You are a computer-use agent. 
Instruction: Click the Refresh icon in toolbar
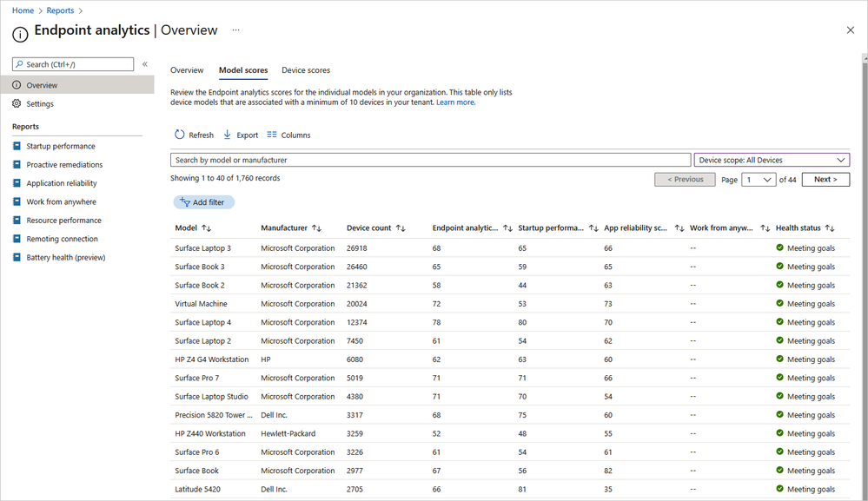179,135
